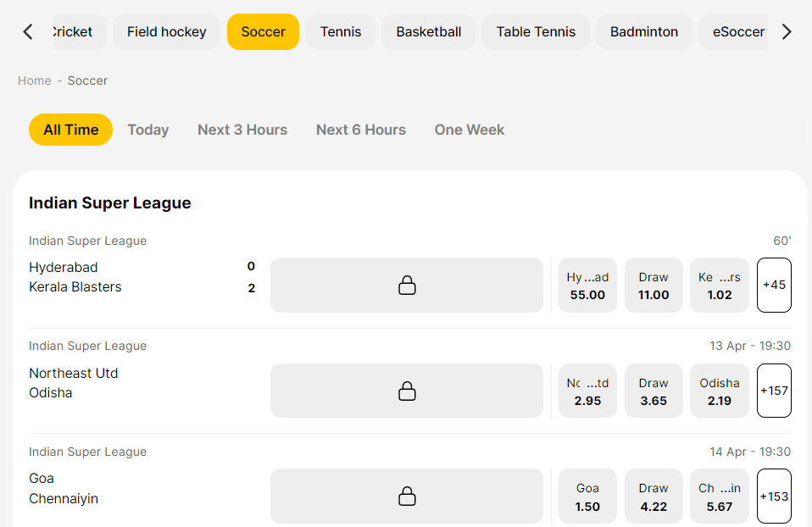Click the left arrow in sports carousel
812x527 pixels.
[28, 31]
